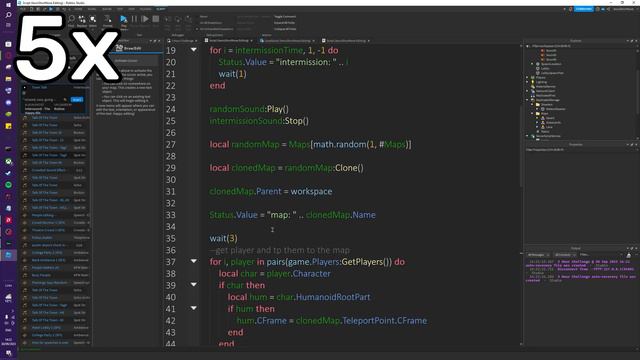Open All Messages filter dropdown in Output
This screenshot has height=360, width=640.
539,255
